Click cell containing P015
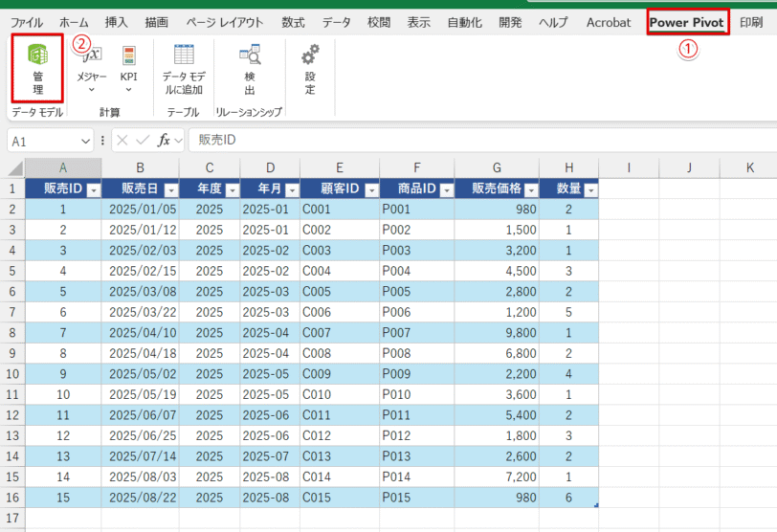The image size is (777, 532). [417, 498]
